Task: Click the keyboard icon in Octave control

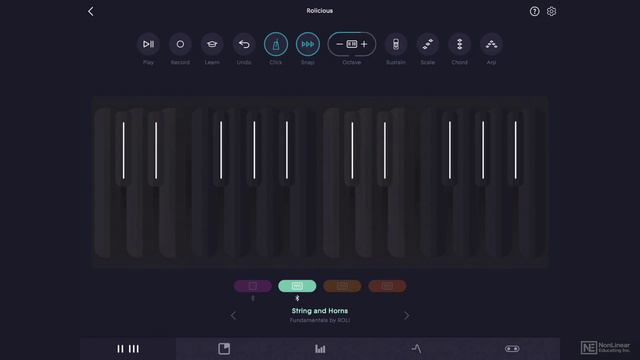Action: (352, 44)
